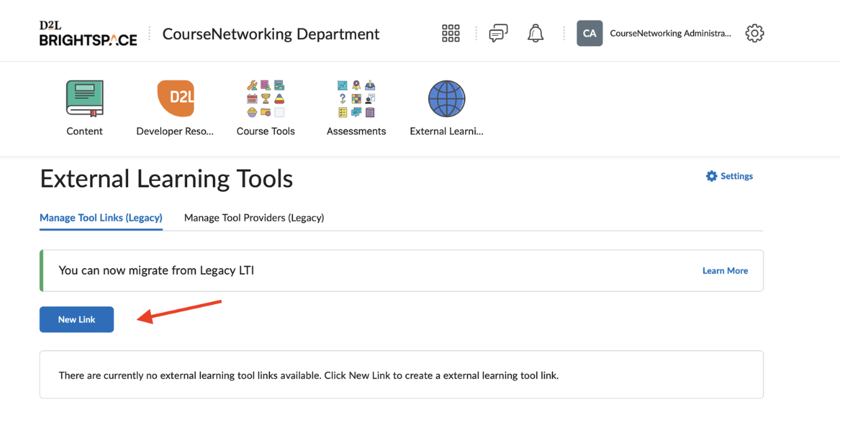Open the CourseNetworking Department homepage link
The width and height of the screenshot is (868, 439).
(x=271, y=34)
